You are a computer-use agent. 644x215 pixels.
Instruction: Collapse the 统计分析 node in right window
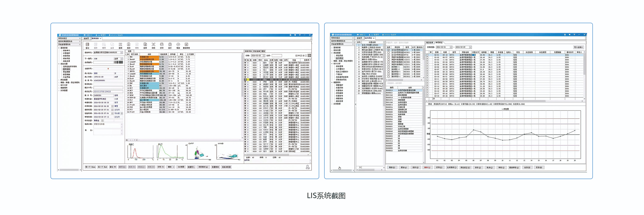pos(332,64)
